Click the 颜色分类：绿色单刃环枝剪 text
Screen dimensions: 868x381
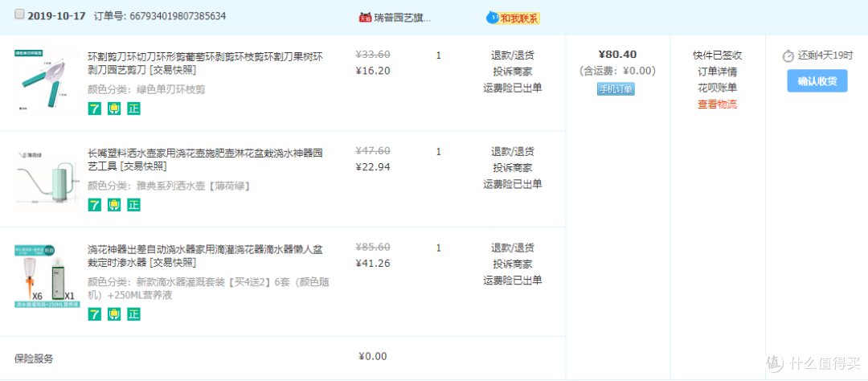click(146, 89)
